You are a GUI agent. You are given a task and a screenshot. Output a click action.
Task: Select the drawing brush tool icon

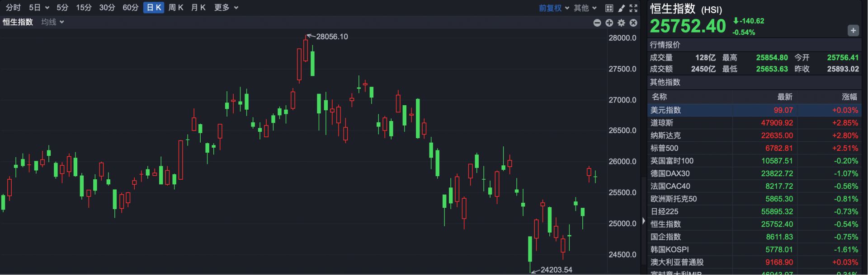(x=621, y=8)
